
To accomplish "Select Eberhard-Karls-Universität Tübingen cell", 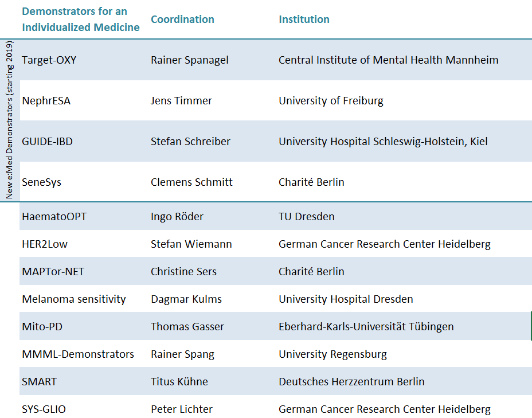I will pyautogui.click(x=366, y=326).
